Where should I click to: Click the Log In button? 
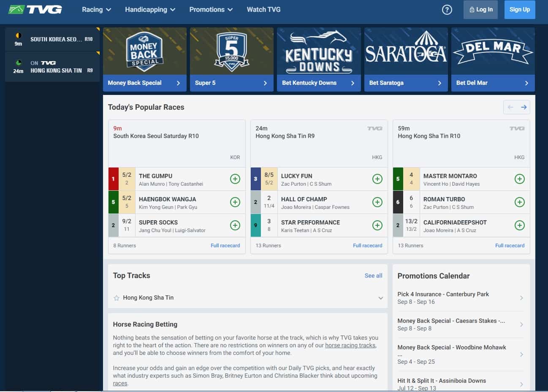pos(481,9)
